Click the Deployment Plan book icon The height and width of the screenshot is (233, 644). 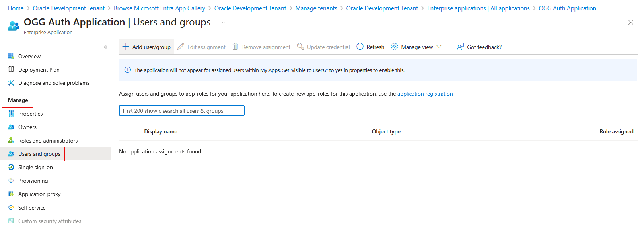pyautogui.click(x=11, y=70)
